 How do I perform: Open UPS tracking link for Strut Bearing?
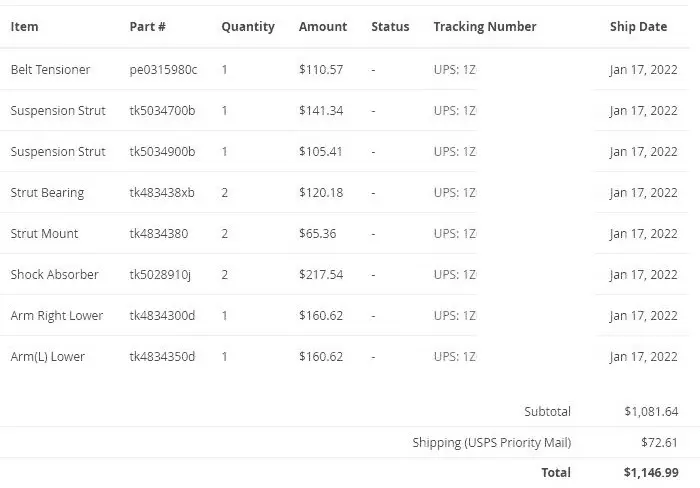coord(454,193)
